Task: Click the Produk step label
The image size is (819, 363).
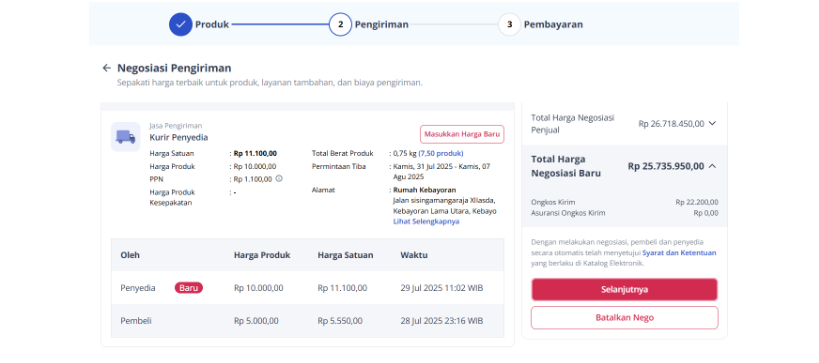Action: 212,25
